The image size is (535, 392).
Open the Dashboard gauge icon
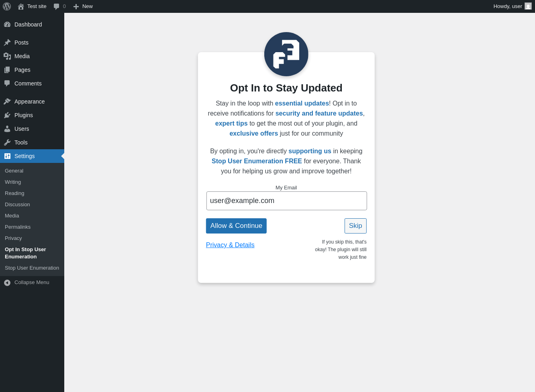pyautogui.click(x=7, y=24)
